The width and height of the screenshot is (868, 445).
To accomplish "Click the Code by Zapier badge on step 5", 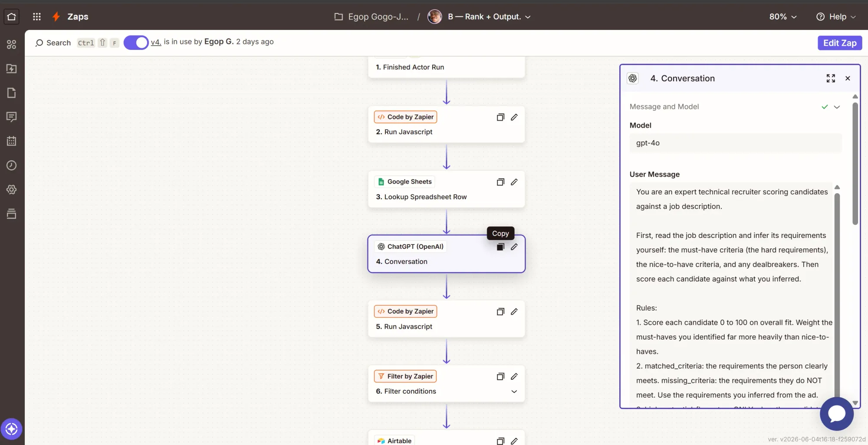I will (405, 311).
